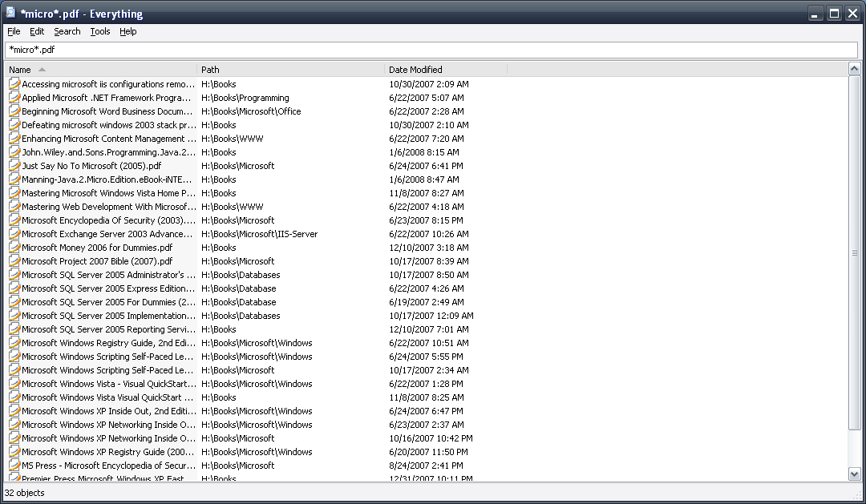Maximize the Everything window
866x504 pixels.
pyautogui.click(x=834, y=14)
